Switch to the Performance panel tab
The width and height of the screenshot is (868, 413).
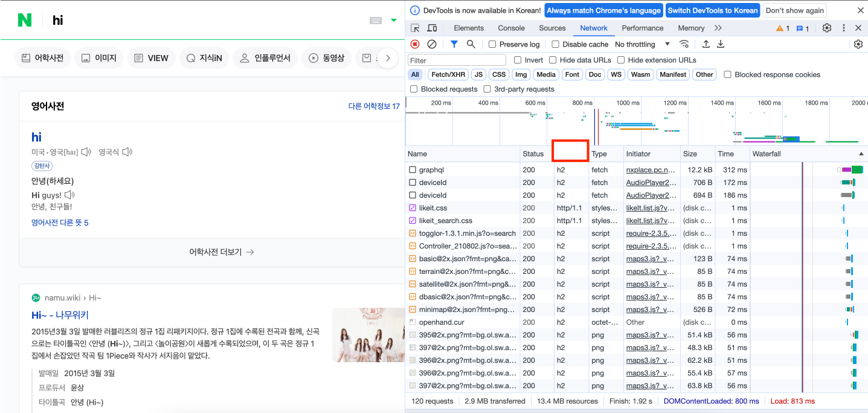[643, 28]
